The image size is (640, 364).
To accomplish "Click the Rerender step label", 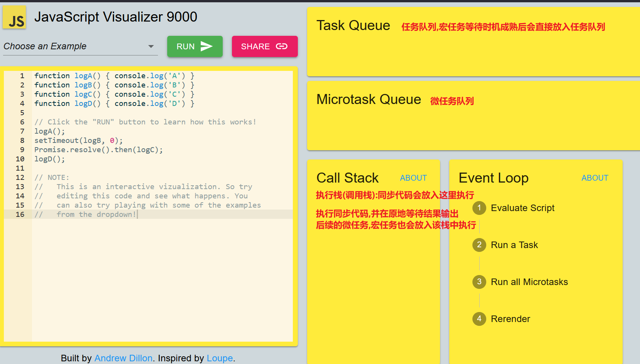I will click(x=511, y=319).
